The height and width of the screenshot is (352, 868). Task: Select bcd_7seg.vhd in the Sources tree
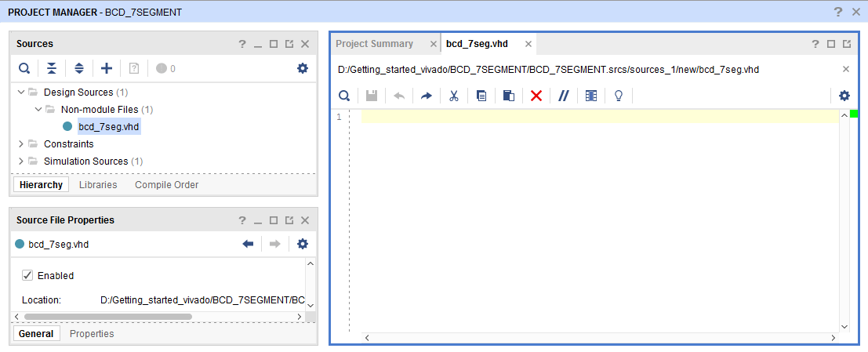click(x=109, y=127)
